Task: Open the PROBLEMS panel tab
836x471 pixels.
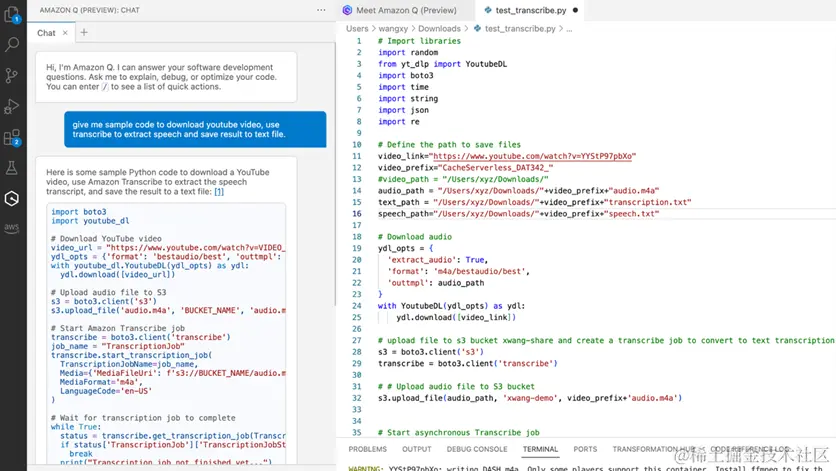Action: 367,449
